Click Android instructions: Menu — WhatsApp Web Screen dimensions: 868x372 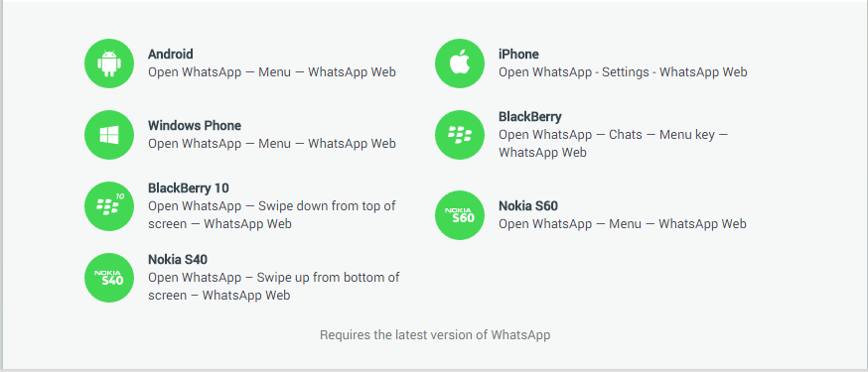(272, 72)
